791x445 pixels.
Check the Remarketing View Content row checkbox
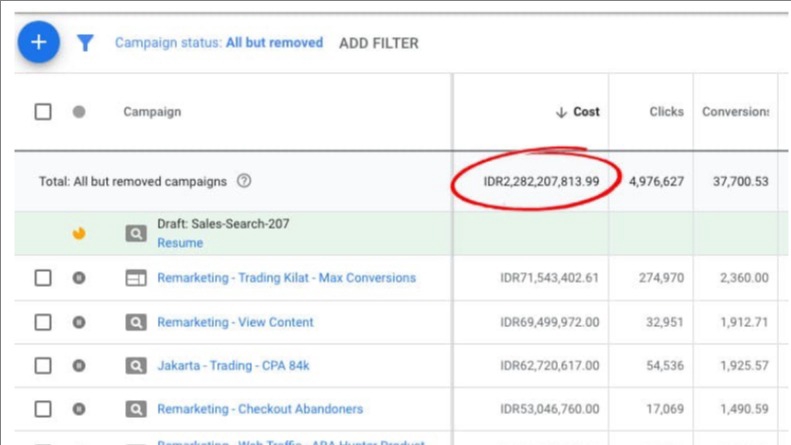point(43,322)
